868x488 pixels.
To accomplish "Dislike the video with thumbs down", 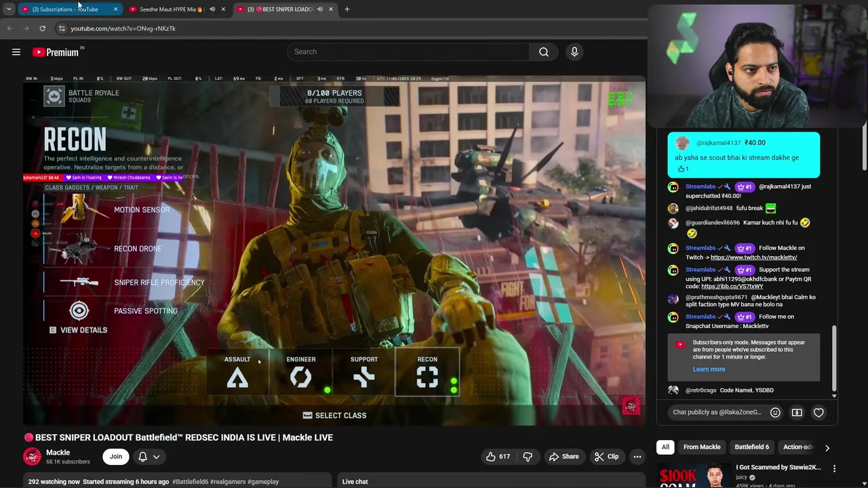I will (x=528, y=457).
